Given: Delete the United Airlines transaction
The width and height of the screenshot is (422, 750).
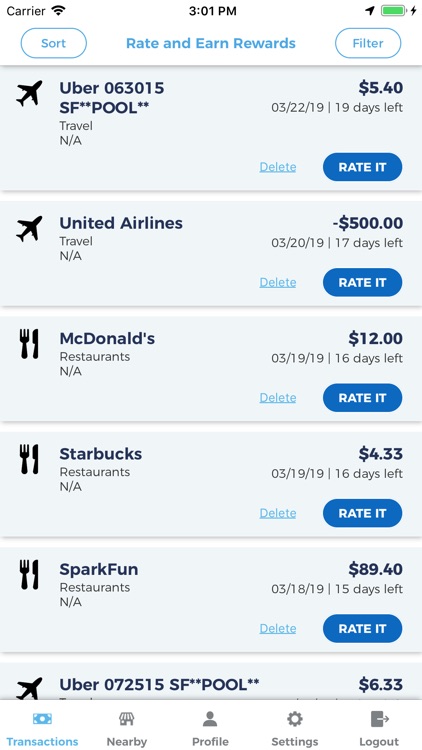Looking at the screenshot, I should coord(278,282).
